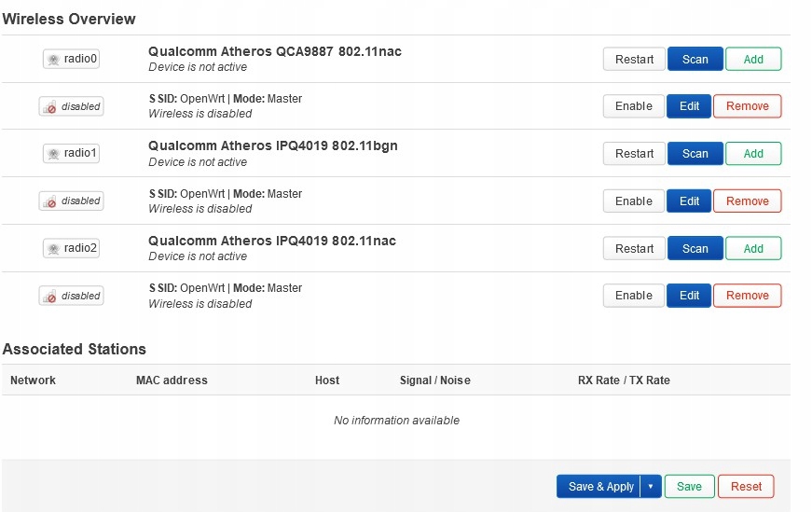Screen dimensions: 812x512
Task: Click the Signal / Noise column header
Action: 434,381
